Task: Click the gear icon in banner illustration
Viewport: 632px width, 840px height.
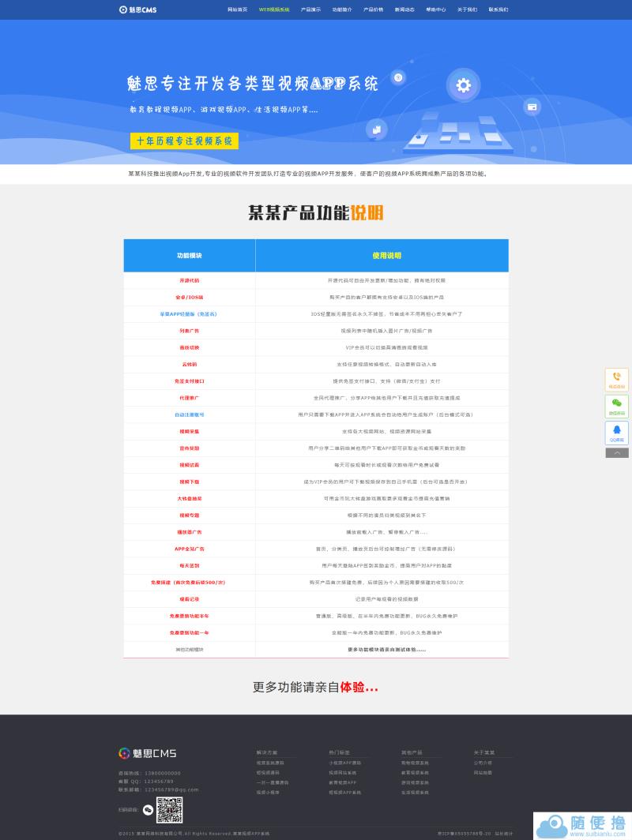Action: tap(464, 85)
